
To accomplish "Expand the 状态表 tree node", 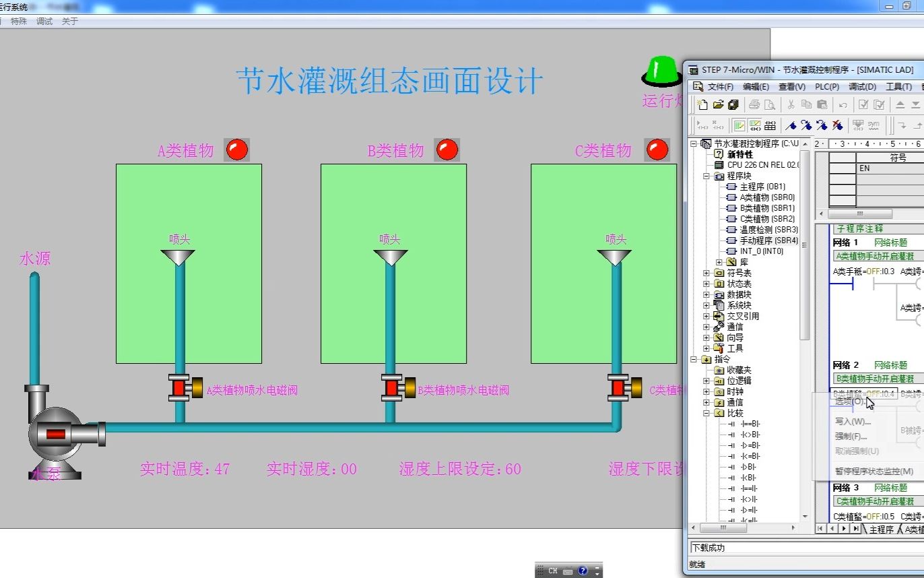I will (x=706, y=284).
